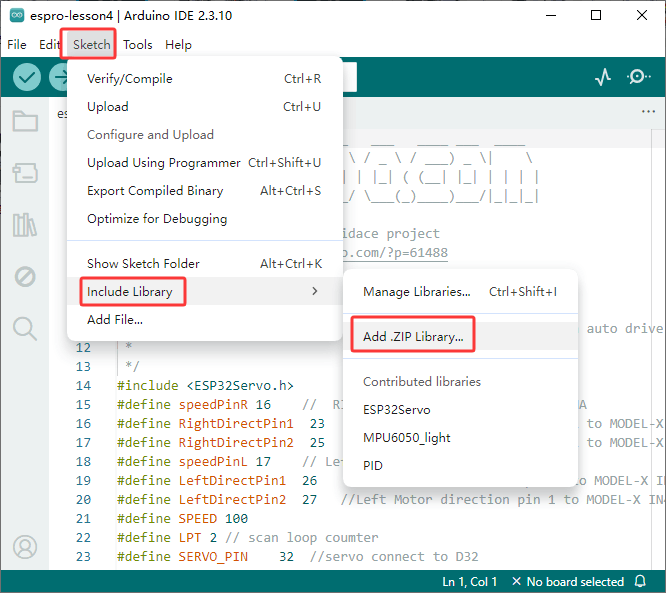The image size is (666, 593).
Task: Open the Sketchbook folder sidebar icon
Action: pos(25,121)
